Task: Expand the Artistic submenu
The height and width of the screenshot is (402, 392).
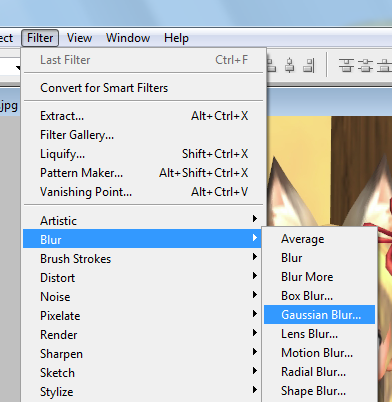Action: coord(143,221)
